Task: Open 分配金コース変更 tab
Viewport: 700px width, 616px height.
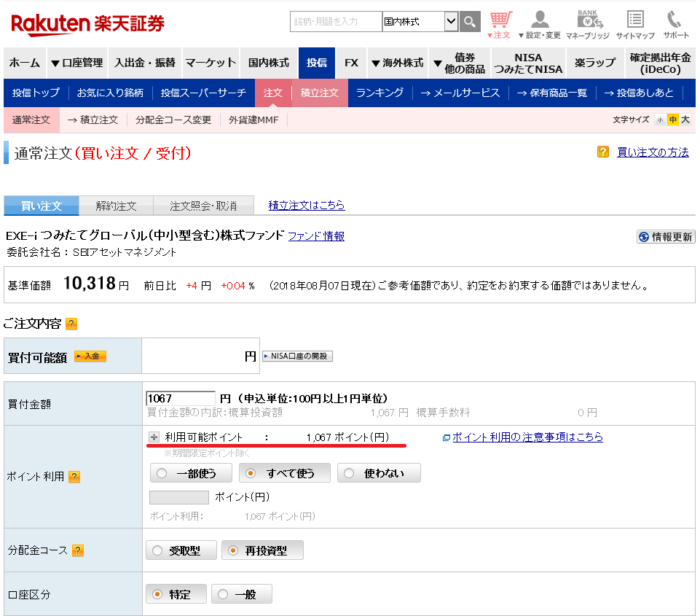Action: coord(173,120)
